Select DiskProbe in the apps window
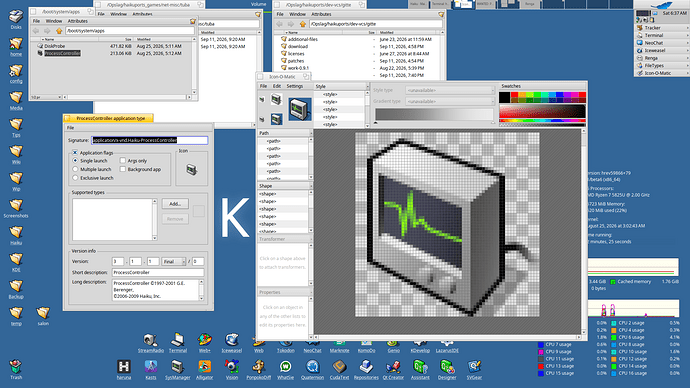 (x=55, y=46)
